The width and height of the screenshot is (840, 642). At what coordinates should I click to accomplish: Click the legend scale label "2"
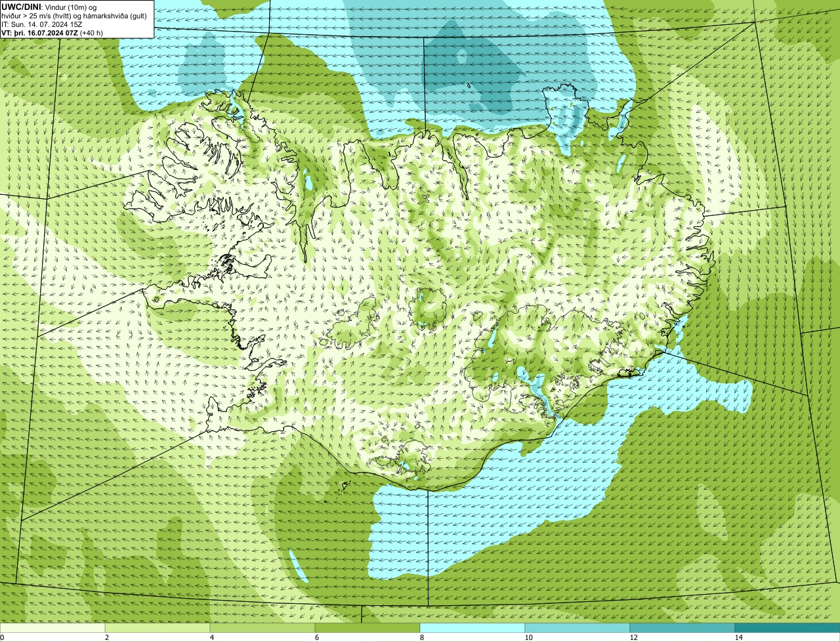click(x=106, y=637)
